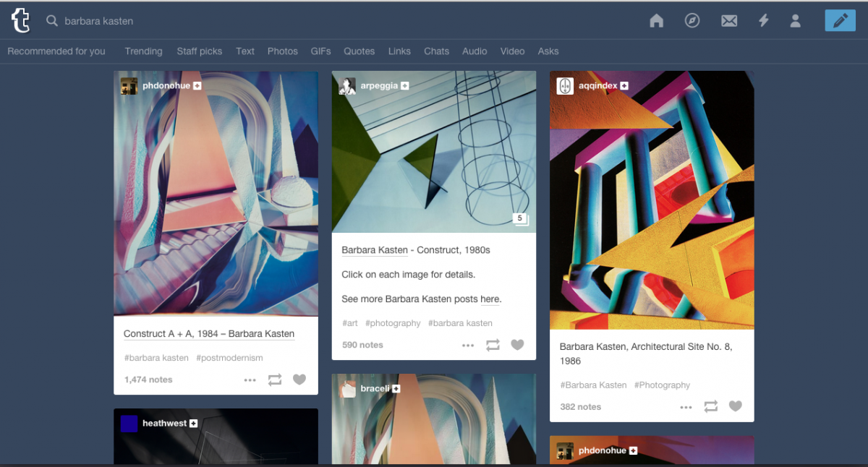The image size is (868, 467).
Task: Click the blue compose post pencil button
Action: (840, 21)
